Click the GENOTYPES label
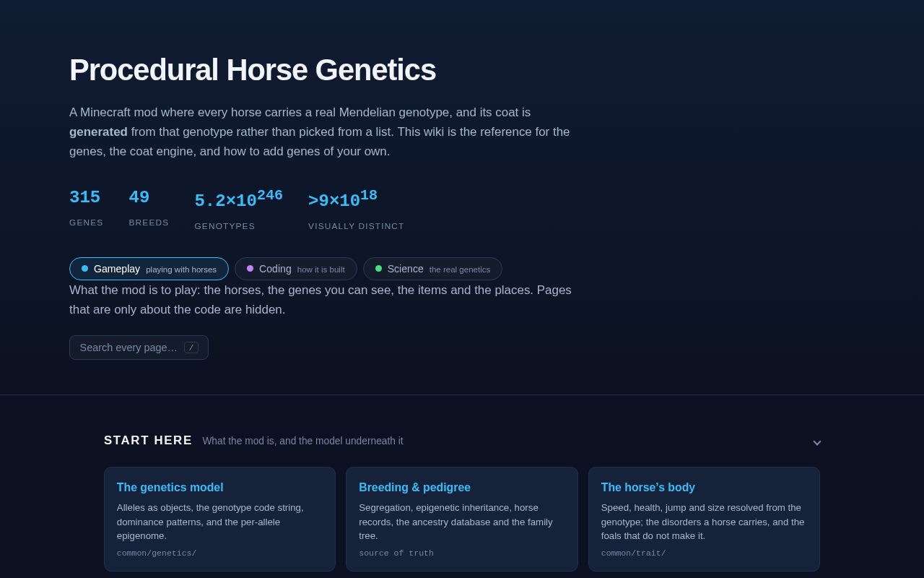Image resolution: width=924 pixels, height=578 pixels. point(225,226)
